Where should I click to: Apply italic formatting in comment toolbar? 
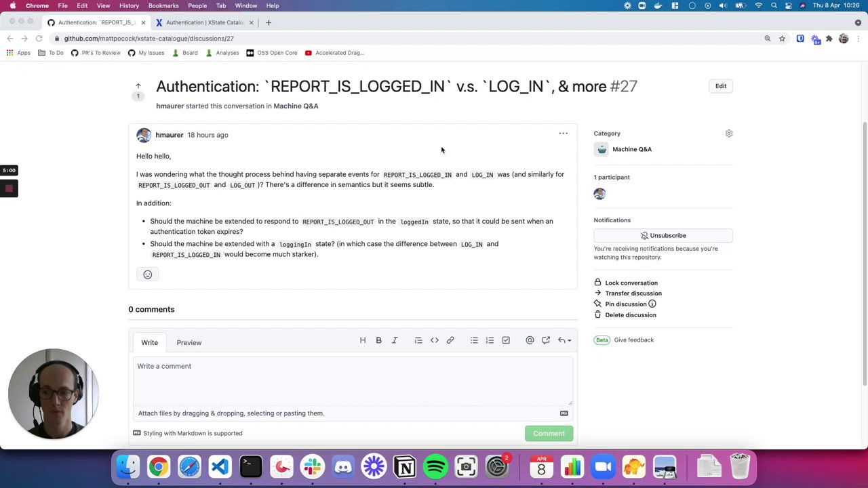click(x=395, y=340)
